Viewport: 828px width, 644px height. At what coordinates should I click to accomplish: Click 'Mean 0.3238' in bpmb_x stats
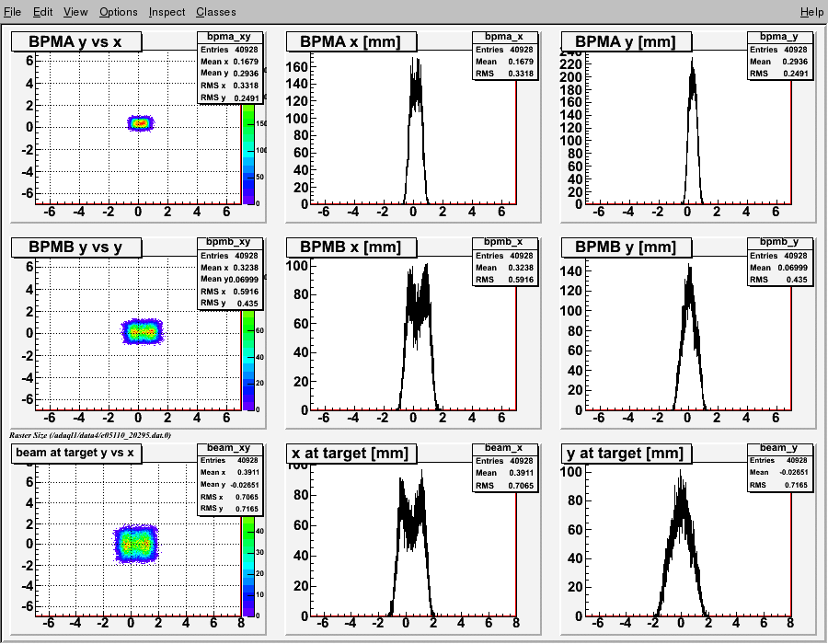pyautogui.click(x=505, y=268)
